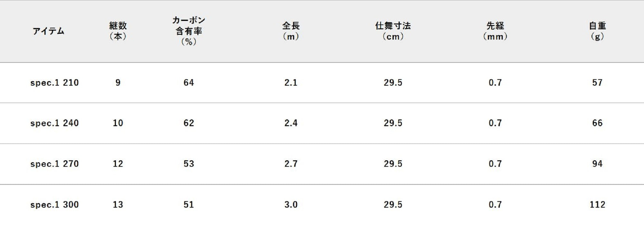Click the アイテム column header

pos(48,31)
